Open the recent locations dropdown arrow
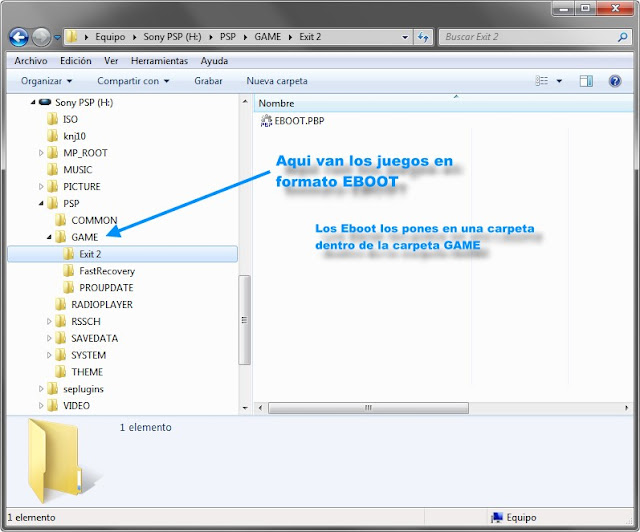This screenshot has width=640, height=532. coord(58,37)
